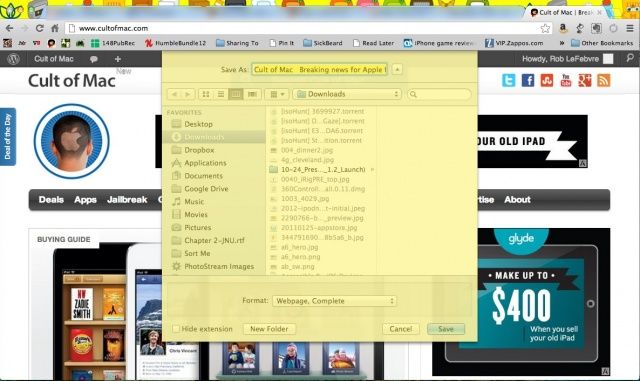Go forward in the save dialog browser
This screenshot has height=381, width=640.
coord(188,94)
